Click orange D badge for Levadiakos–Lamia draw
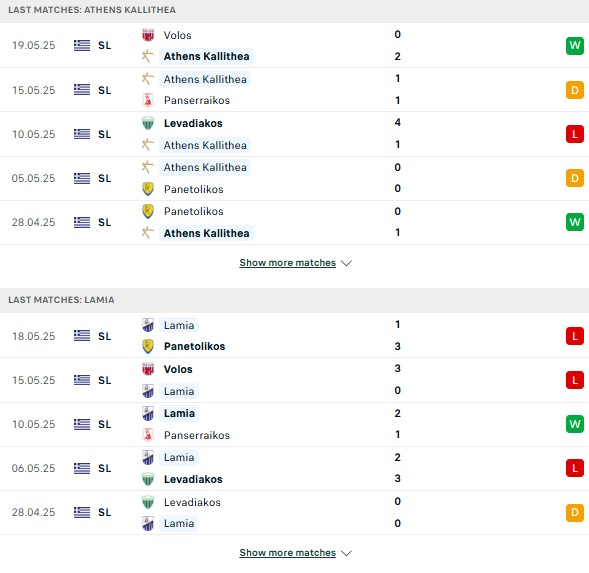Viewport: 589px width, 573px height. coord(575,513)
